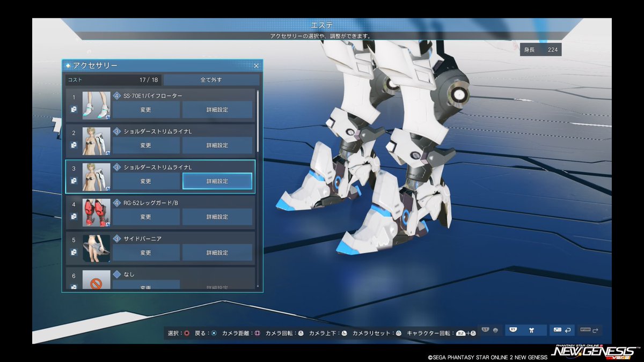Click the OPTIONS share arrow button

590,330
